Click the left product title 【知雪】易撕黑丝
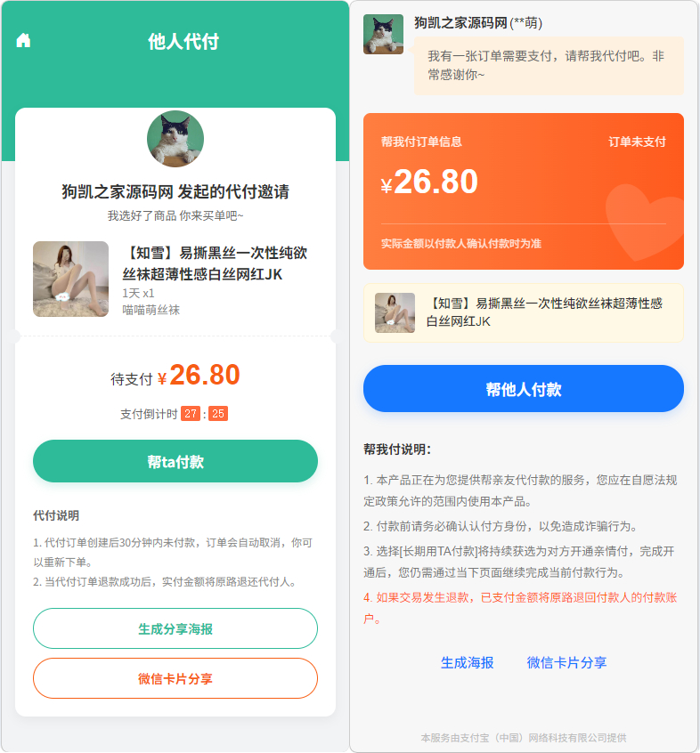This screenshot has width=700, height=753. pyautogui.click(x=215, y=263)
